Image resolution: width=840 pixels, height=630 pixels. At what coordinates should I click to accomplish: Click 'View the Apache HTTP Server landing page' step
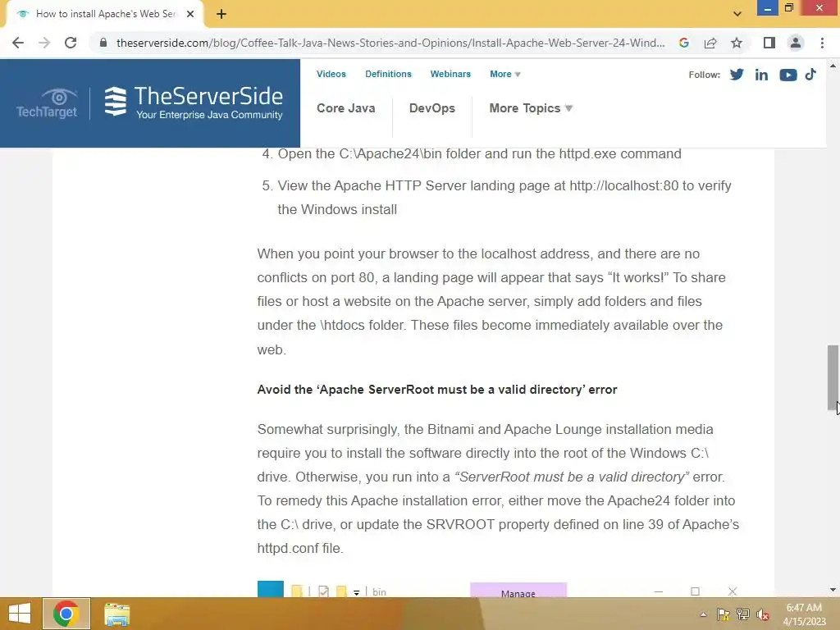pyautogui.click(x=504, y=197)
